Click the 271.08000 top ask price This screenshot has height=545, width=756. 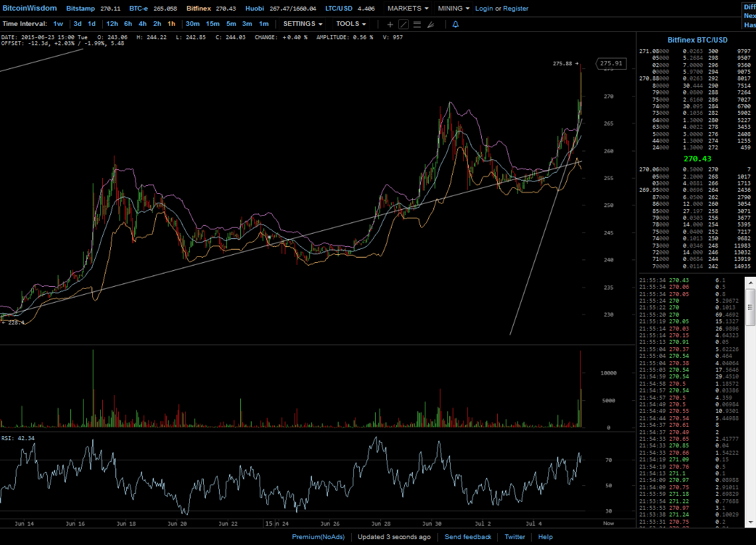(x=654, y=51)
